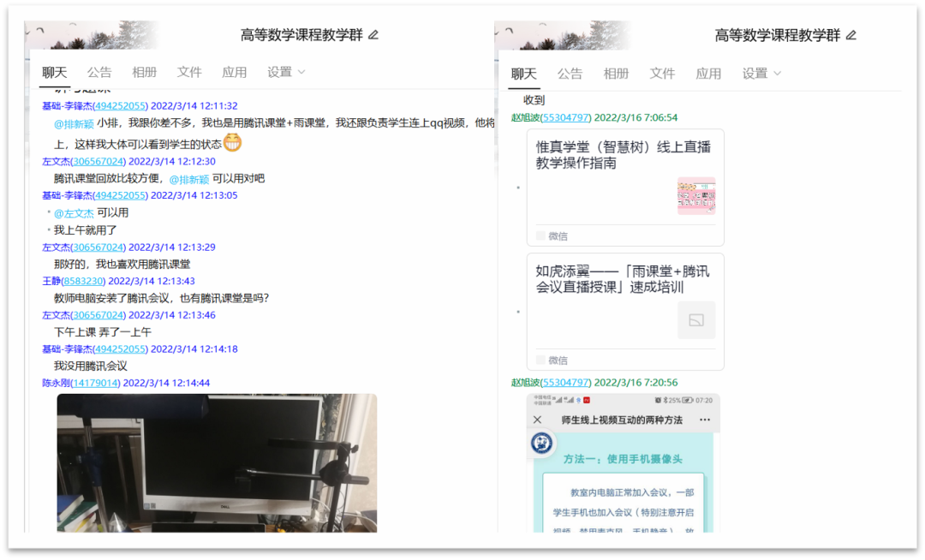The height and width of the screenshot is (560, 925).
Task: Open the 文件 tab in the right window
Action: pos(662,74)
